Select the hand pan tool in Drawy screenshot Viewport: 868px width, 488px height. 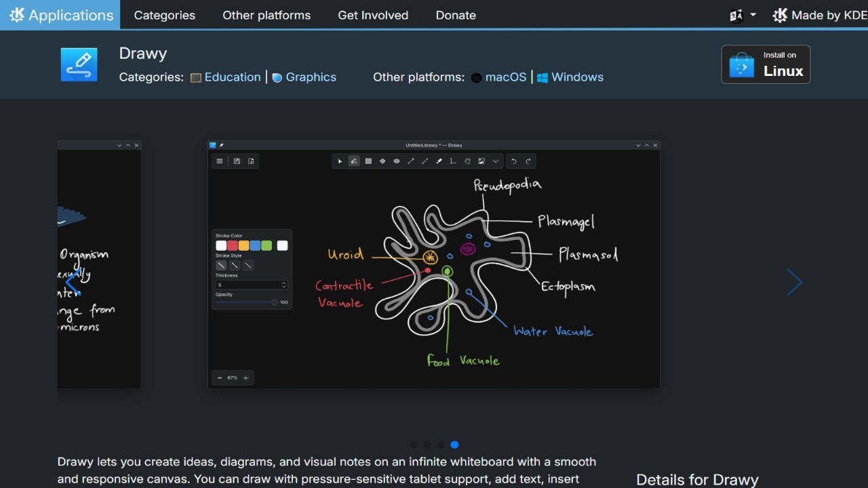pos(467,161)
